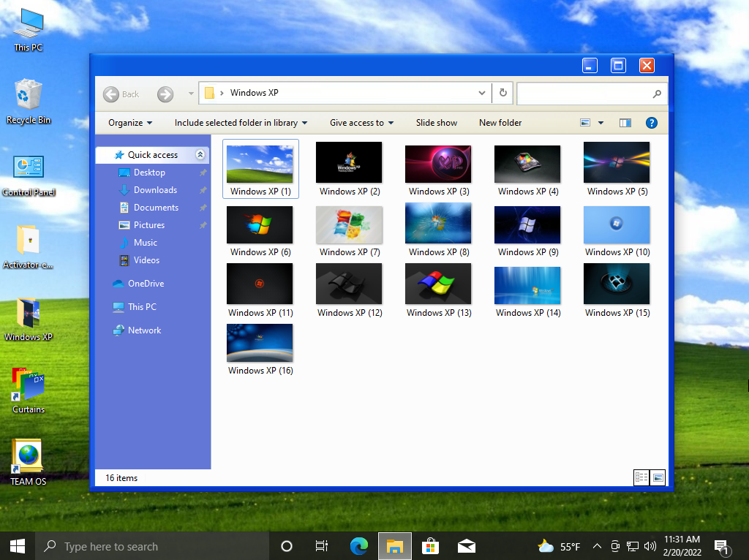Open the view options dropdown arrow

[x=601, y=123]
